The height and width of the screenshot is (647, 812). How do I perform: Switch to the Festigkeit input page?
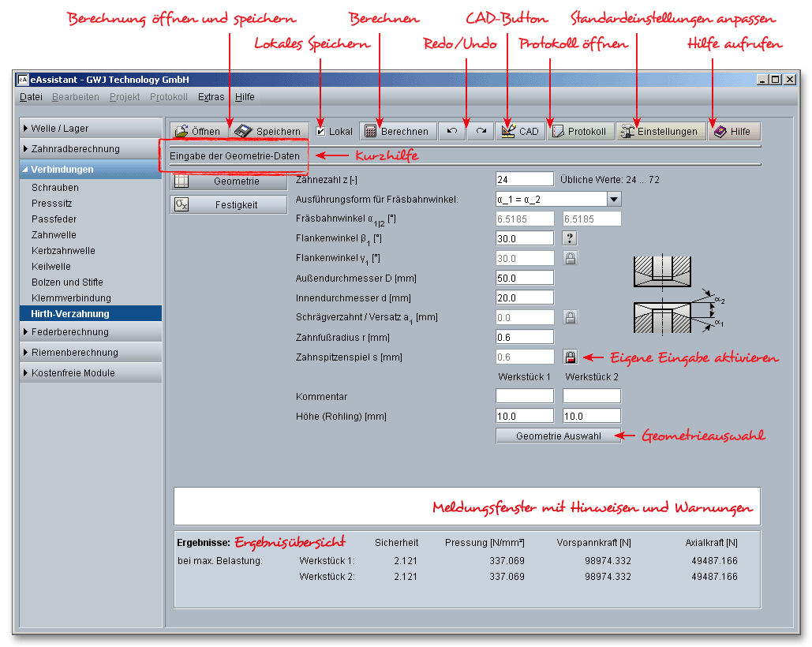coord(228,205)
